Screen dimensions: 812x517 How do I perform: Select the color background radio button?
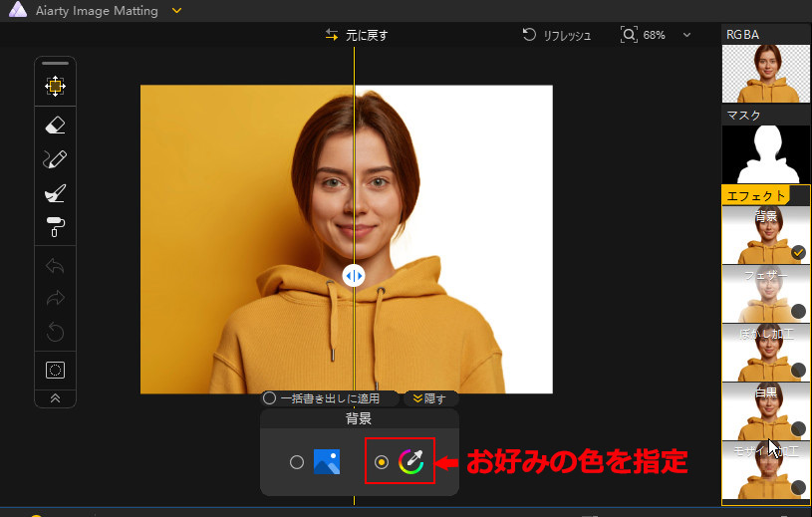click(x=382, y=462)
